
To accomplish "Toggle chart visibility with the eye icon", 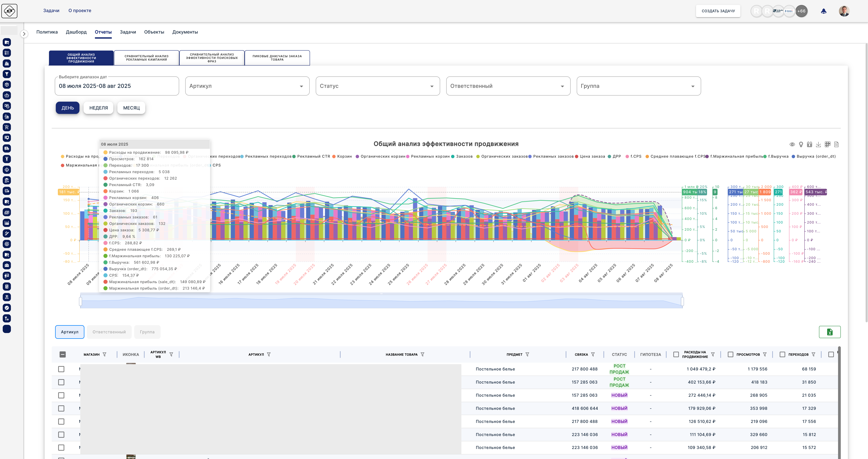I will coord(792,144).
